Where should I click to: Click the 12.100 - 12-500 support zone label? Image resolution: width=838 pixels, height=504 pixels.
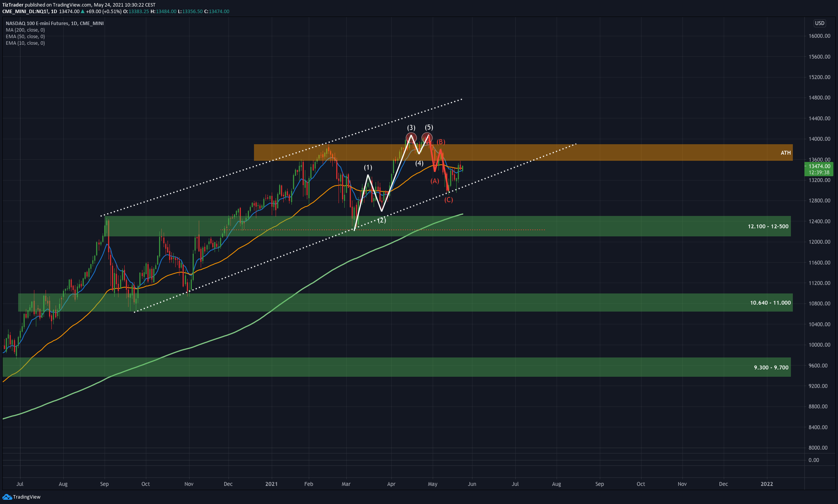click(x=768, y=226)
